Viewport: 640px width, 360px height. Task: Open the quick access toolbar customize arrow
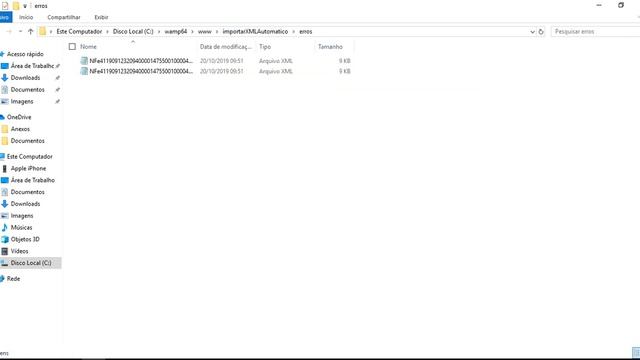(25, 6)
